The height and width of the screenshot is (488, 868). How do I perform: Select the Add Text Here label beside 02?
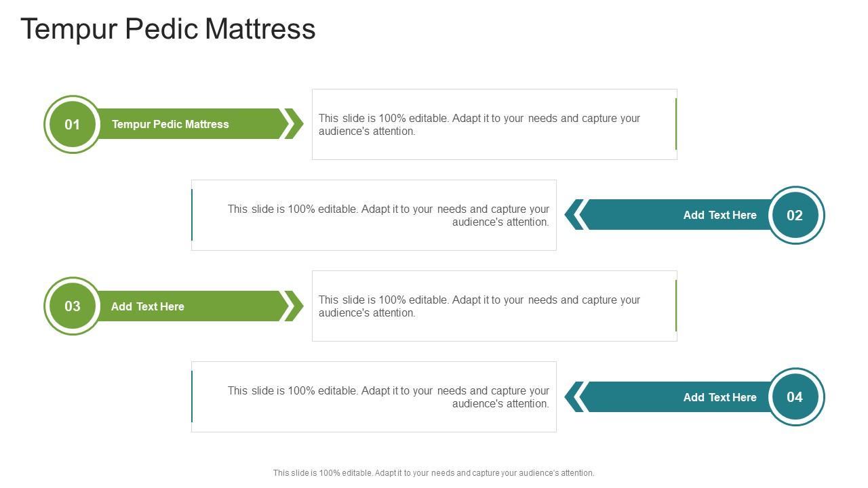pyautogui.click(x=719, y=216)
